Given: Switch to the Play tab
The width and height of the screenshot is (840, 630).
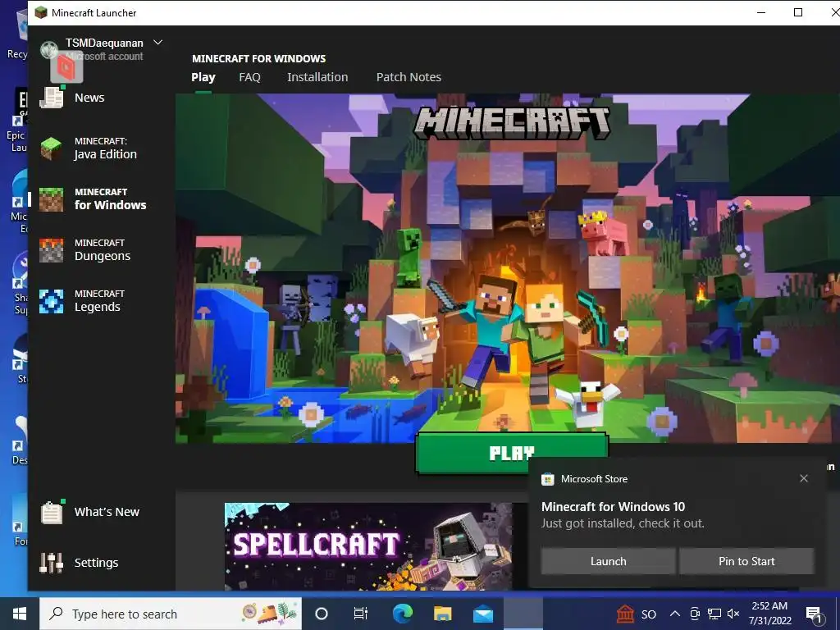Looking at the screenshot, I should click(203, 77).
